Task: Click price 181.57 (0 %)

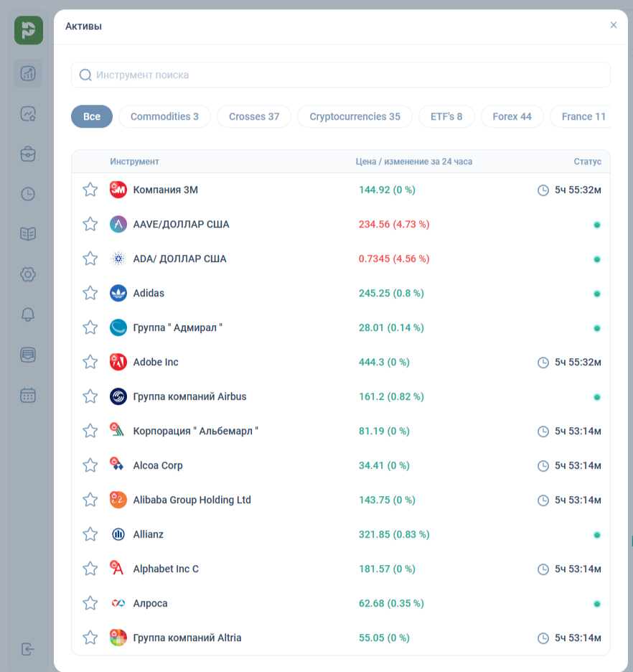Action: 387,569
